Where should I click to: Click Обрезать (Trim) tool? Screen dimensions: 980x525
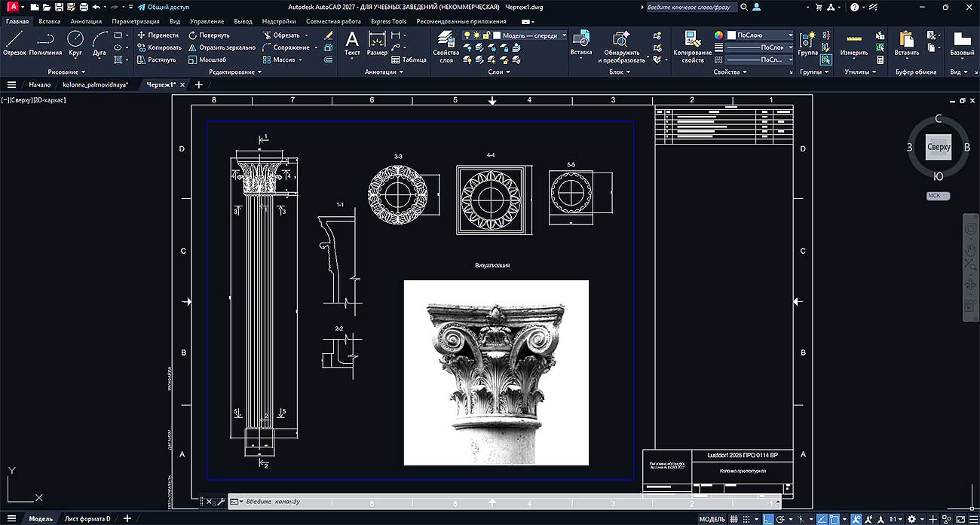[x=280, y=35]
